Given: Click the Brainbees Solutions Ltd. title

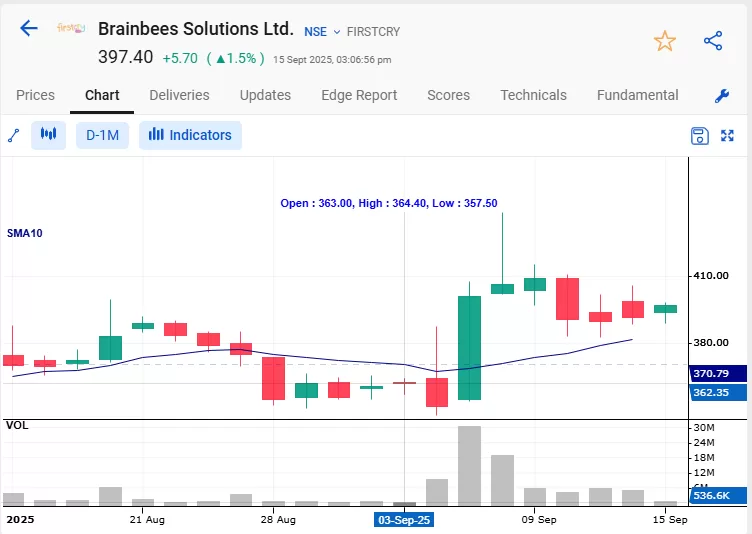Looking at the screenshot, I should 196,29.
